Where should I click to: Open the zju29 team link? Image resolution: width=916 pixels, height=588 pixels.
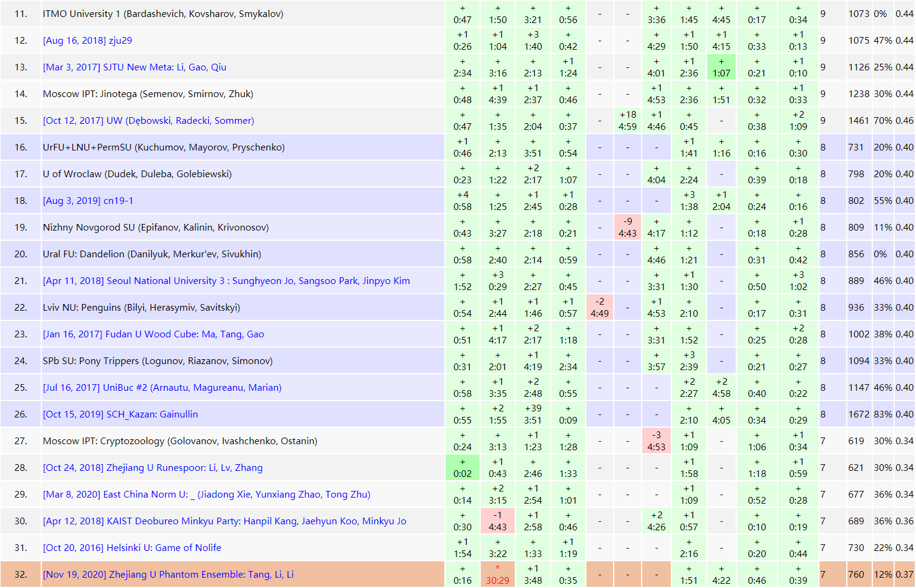click(x=87, y=41)
